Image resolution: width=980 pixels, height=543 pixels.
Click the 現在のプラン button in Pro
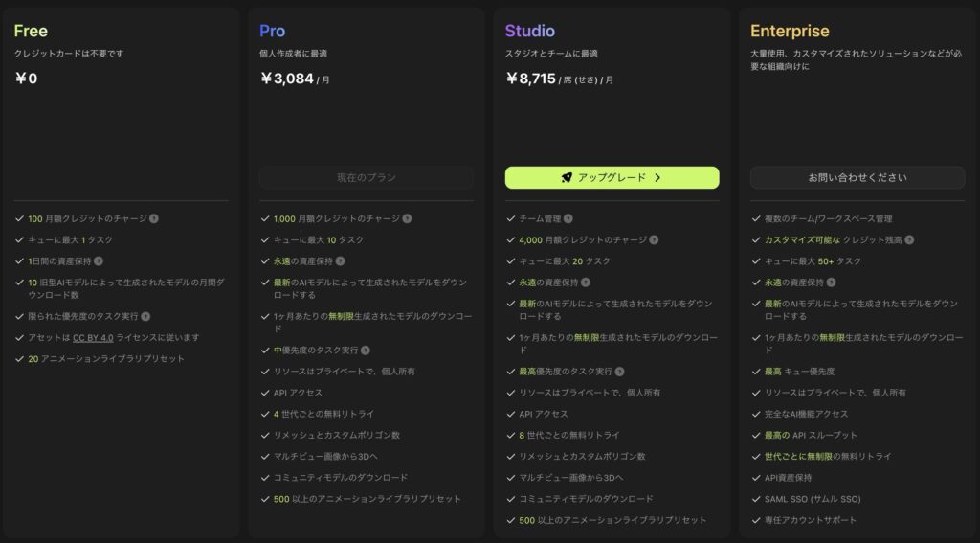point(367,178)
